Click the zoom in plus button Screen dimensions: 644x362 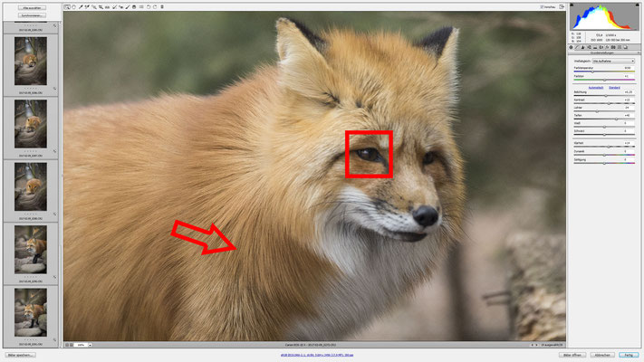[x=72, y=345]
